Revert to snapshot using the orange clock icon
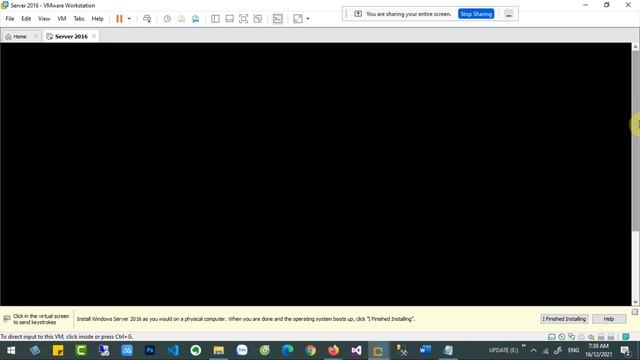The width and height of the screenshot is (640, 360). (x=181, y=19)
